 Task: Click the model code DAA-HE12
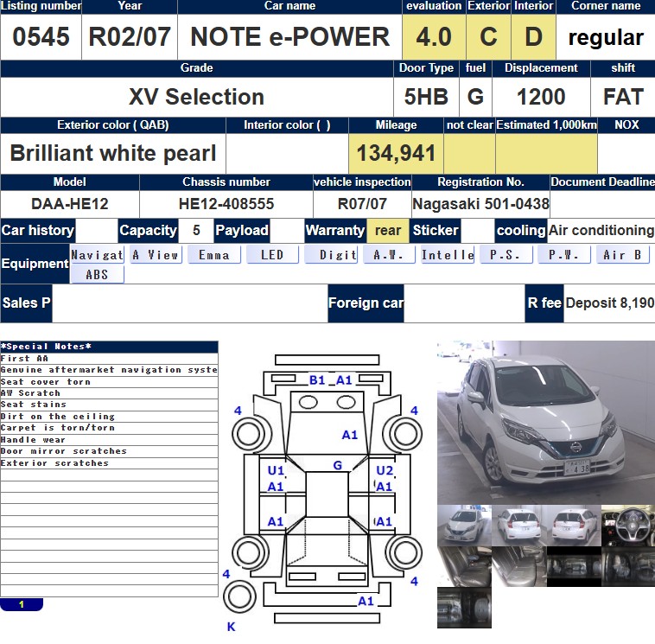point(70,204)
